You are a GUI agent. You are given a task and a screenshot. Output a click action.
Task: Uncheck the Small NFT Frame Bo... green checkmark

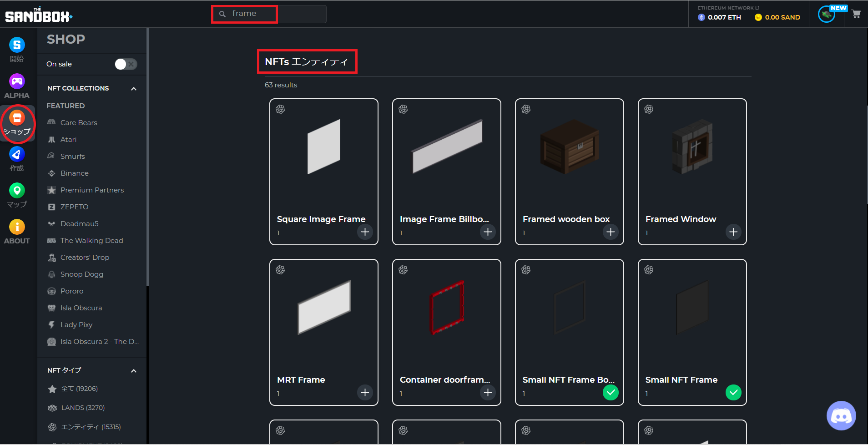[x=611, y=393]
